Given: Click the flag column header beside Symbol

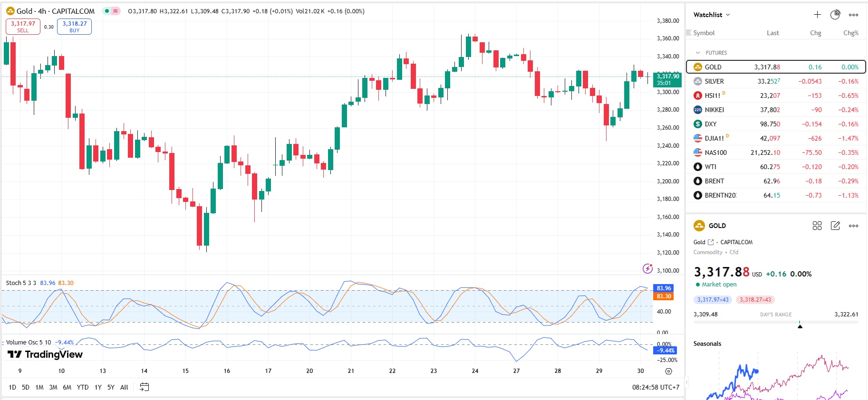Looking at the screenshot, I should pyautogui.click(x=689, y=33).
